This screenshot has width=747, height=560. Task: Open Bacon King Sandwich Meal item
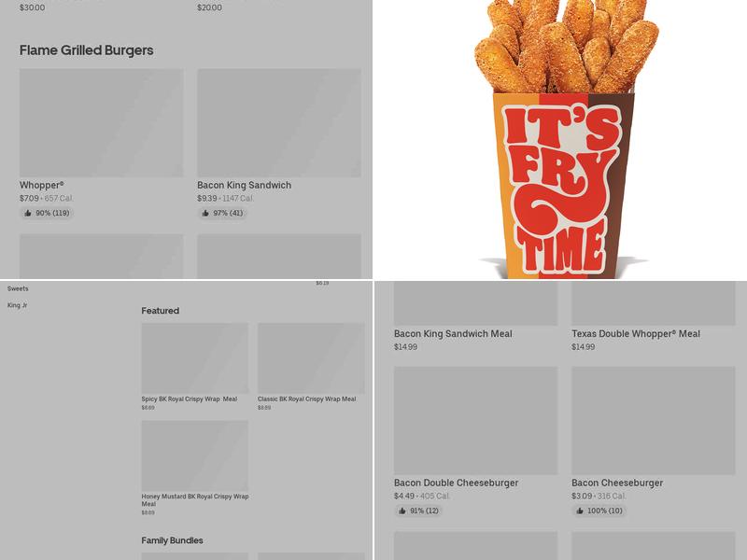click(x=453, y=334)
